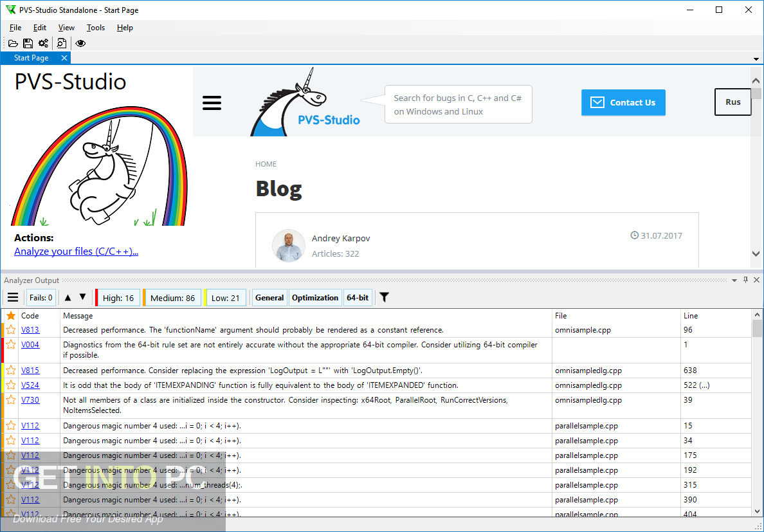This screenshot has height=532, width=764.
Task: Star the V730 message row
Action: 11,400
